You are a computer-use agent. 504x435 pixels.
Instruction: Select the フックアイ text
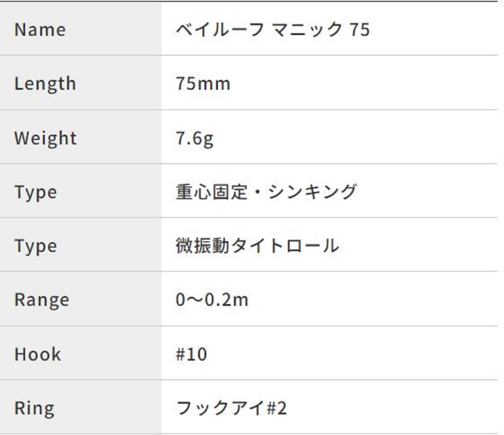pos(220,408)
